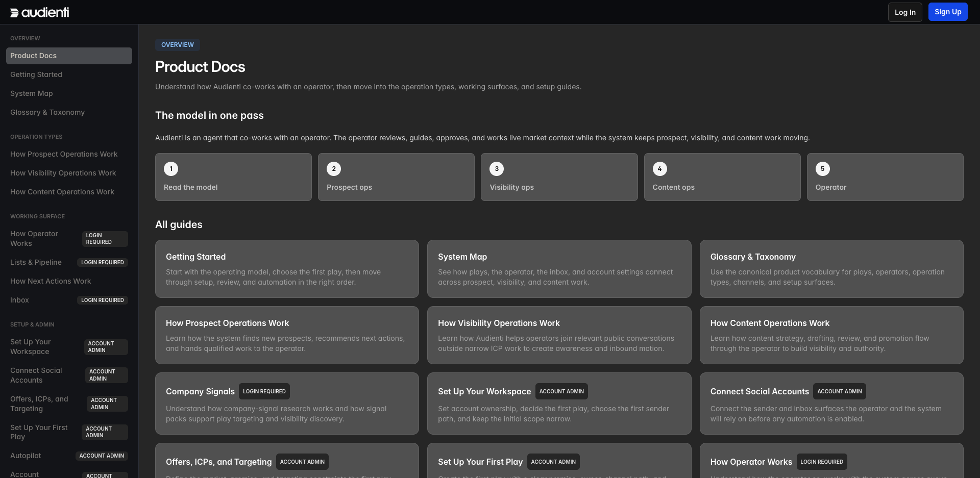The height and width of the screenshot is (478, 980).
Task: Click the OVERVIEW badge above the title
Action: point(178,45)
